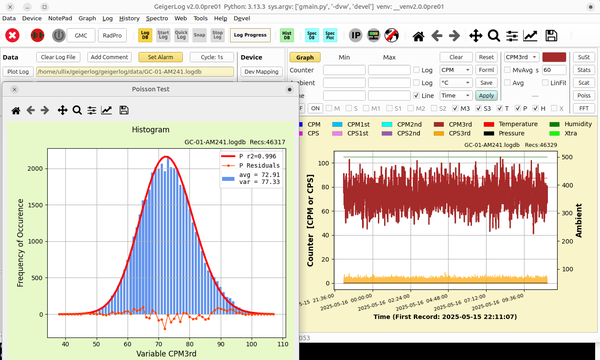Click the crossed-out globe web icon

pos(391,36)
